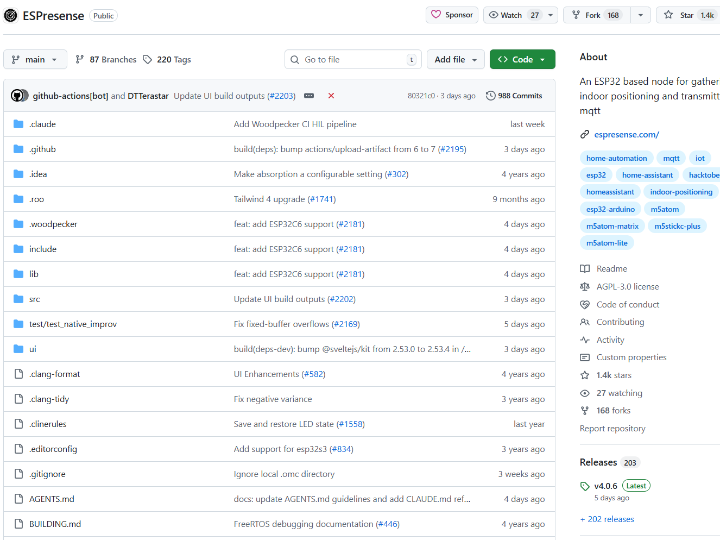
Task: Toggle Star on the repository
Action: [680, 15]
